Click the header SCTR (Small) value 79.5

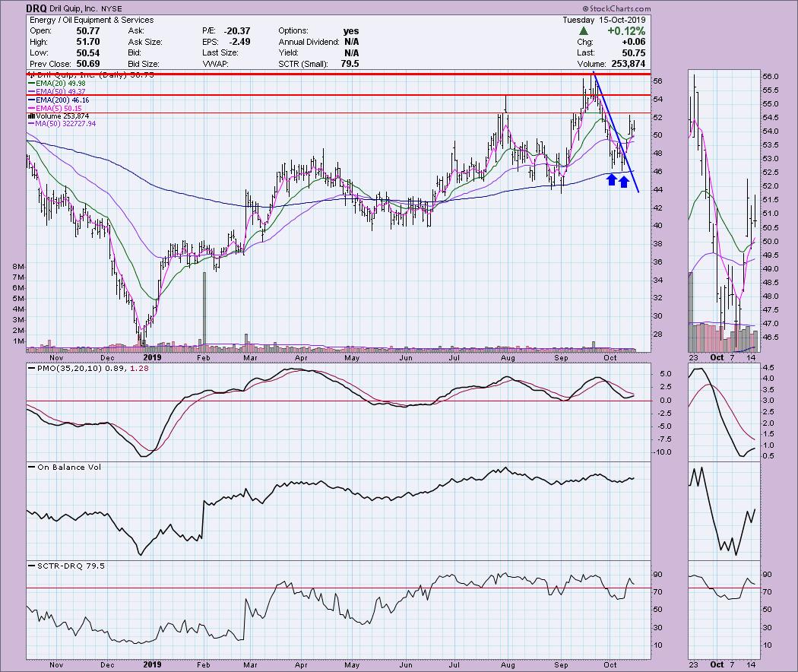[x=350, y=64]
